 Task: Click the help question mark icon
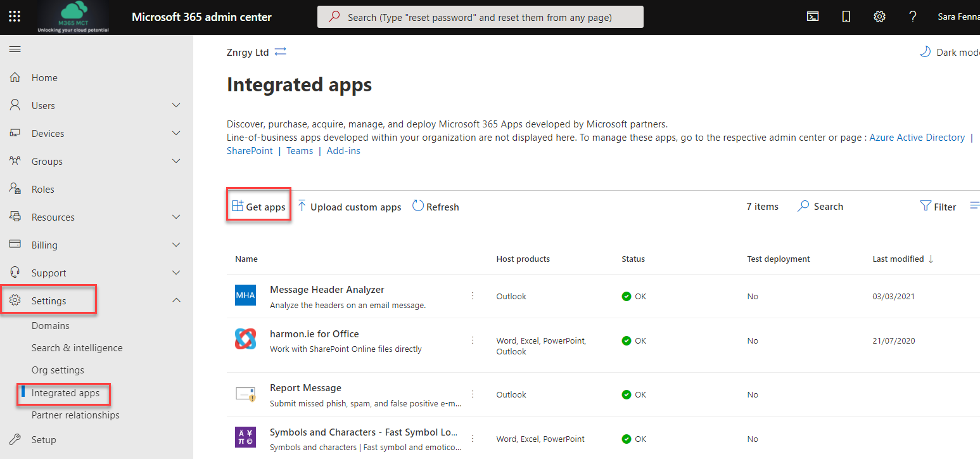point(912,17)
